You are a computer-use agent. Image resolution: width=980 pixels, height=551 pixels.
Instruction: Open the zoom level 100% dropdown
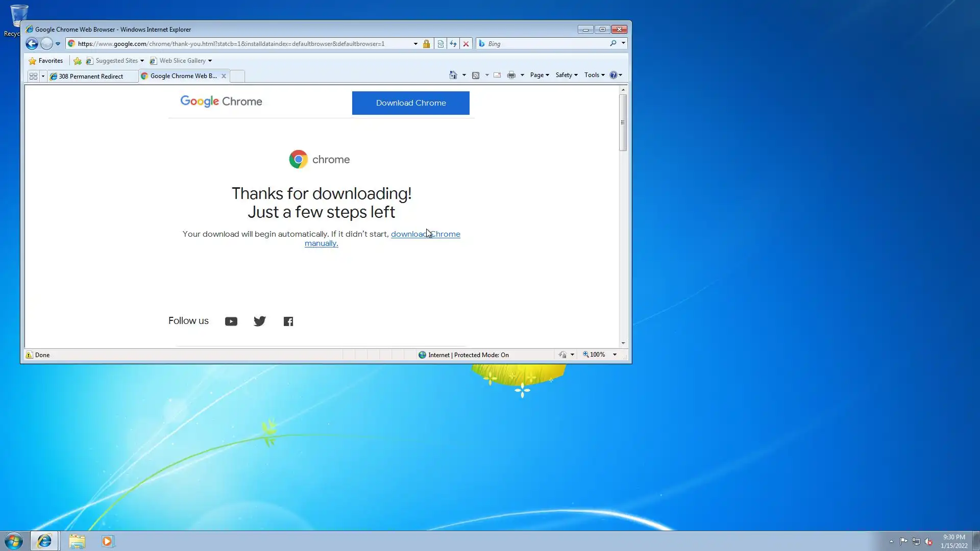click(x=615, y=355)
